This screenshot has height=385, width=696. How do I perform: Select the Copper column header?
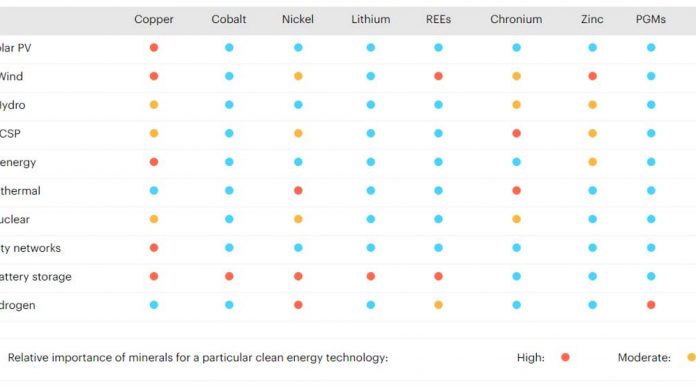coord(154,19)
